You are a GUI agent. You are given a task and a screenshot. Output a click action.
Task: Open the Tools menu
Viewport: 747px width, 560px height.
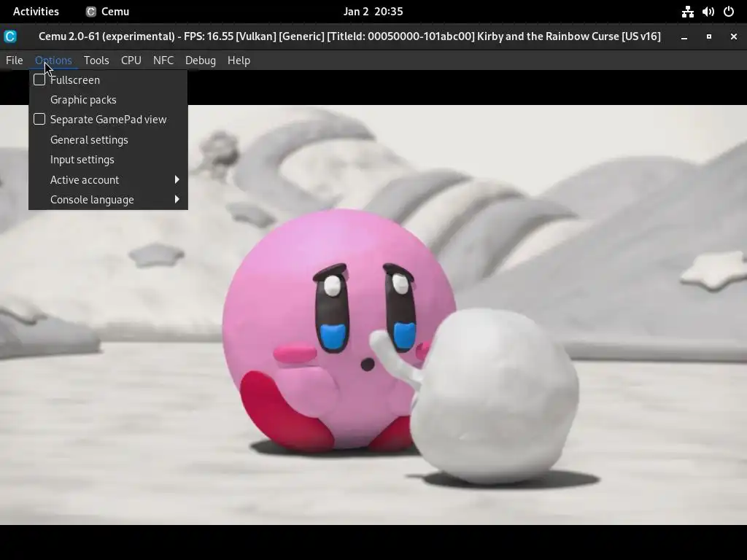96,61
